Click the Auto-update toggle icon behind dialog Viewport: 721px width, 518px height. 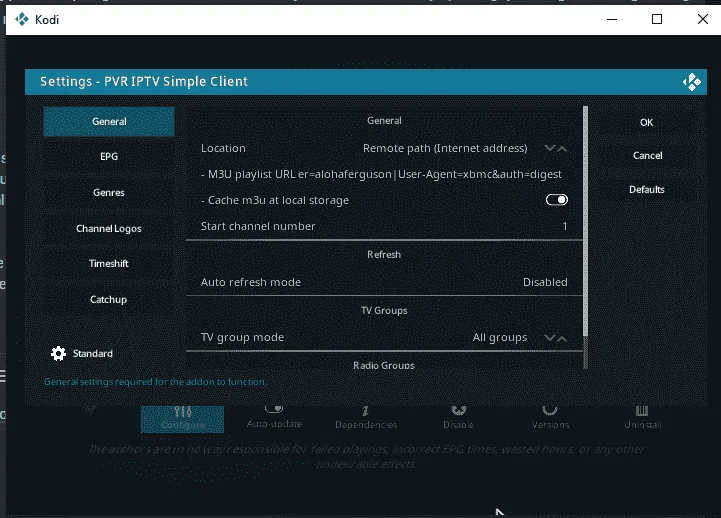click(x=274, y=409)
